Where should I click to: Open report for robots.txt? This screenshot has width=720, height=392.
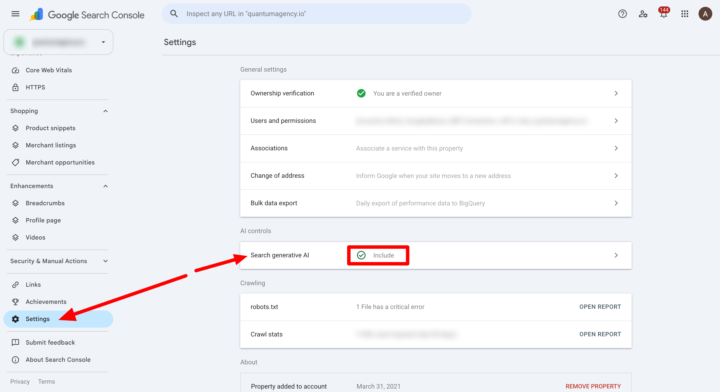tap(600, 307)
